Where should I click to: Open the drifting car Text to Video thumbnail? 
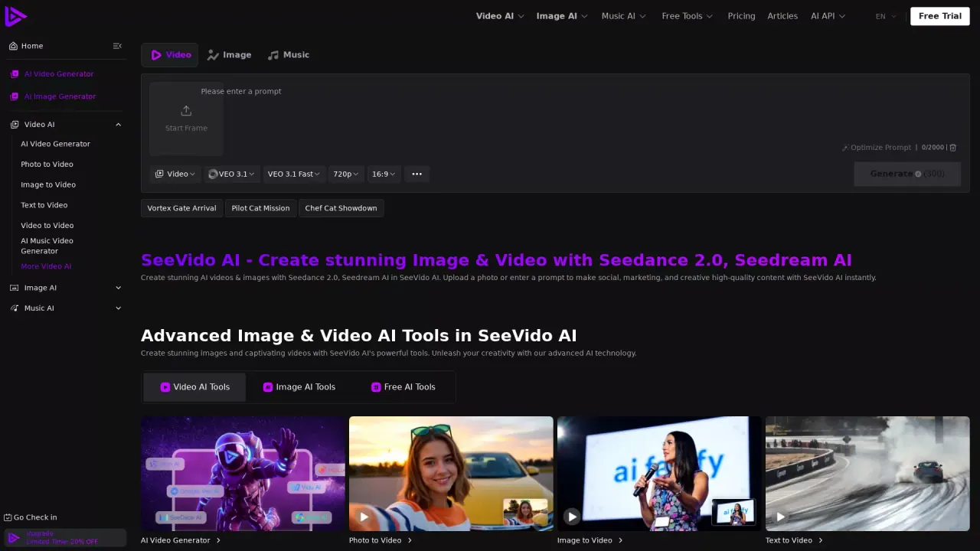(867, 474)
